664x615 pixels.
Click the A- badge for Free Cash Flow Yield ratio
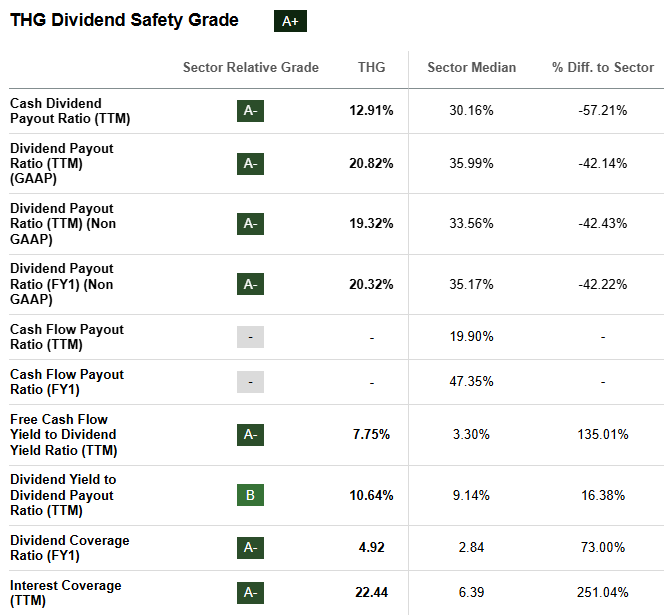tap(250, 434)
